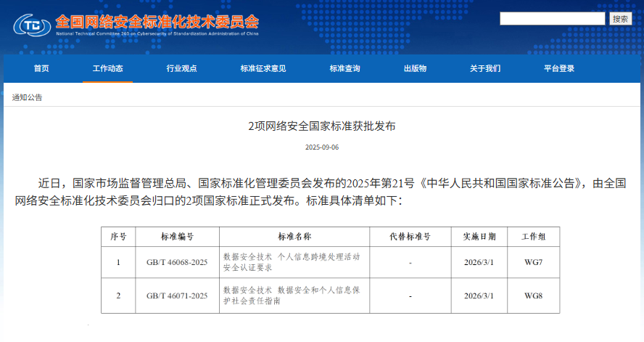Click the 数据安全和个人信息保护社会责任指南 standard name
The height and width of the screenshot is (342, 644).
pos(292,296)
